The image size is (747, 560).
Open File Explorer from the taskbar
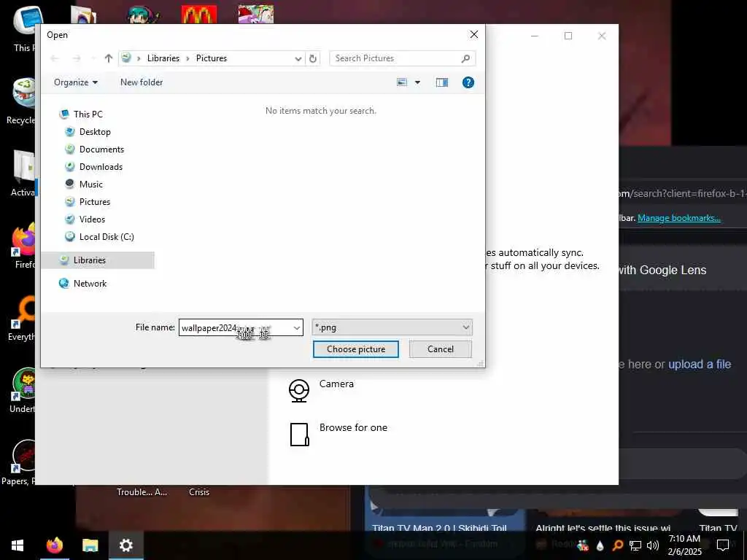coord(90,545)
